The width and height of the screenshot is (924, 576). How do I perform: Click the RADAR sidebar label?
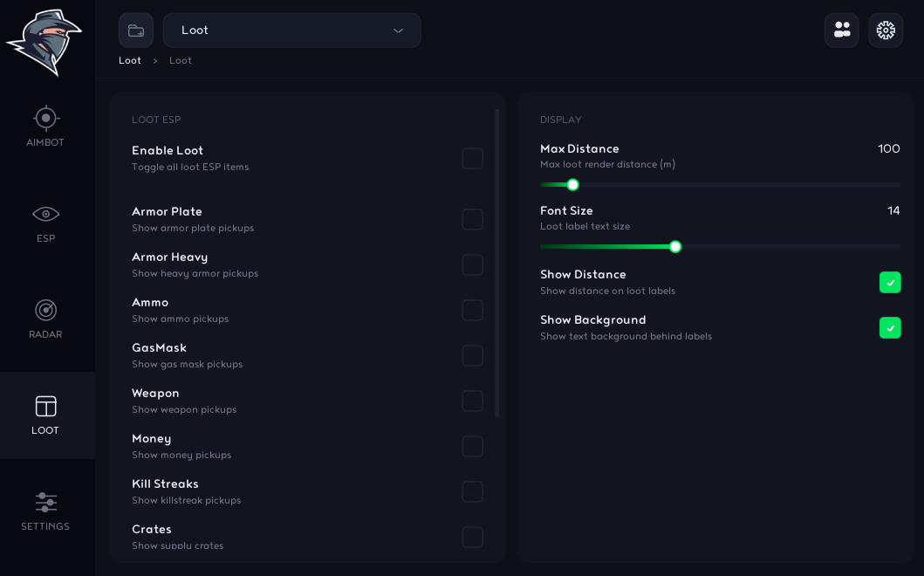click(x=45, y=334)
